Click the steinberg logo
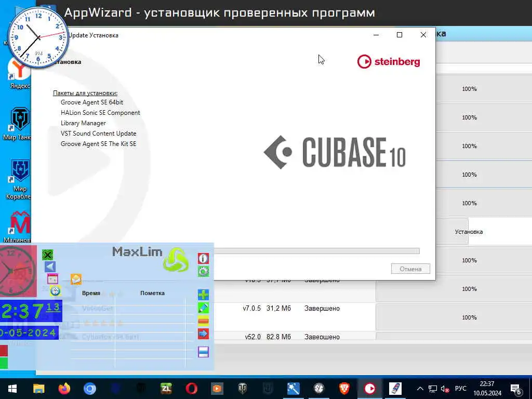This screenshot has height=399, width=532. coord(389,62)
